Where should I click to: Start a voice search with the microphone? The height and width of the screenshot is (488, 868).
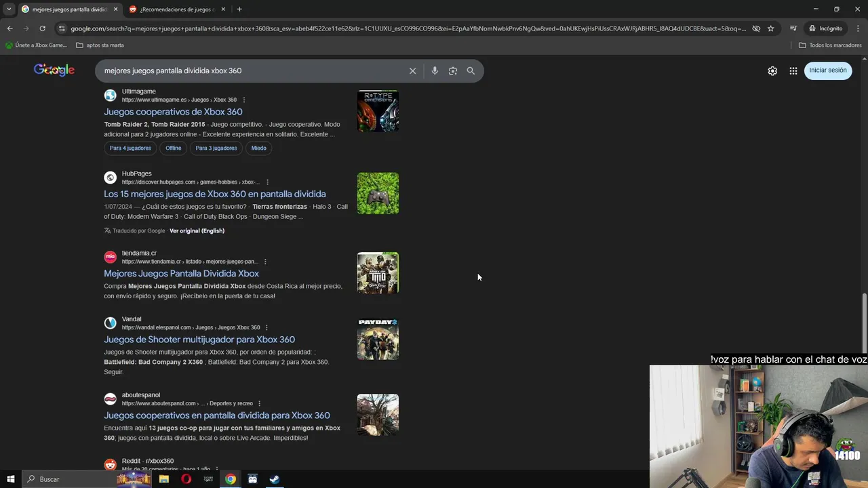click(435, 70)
